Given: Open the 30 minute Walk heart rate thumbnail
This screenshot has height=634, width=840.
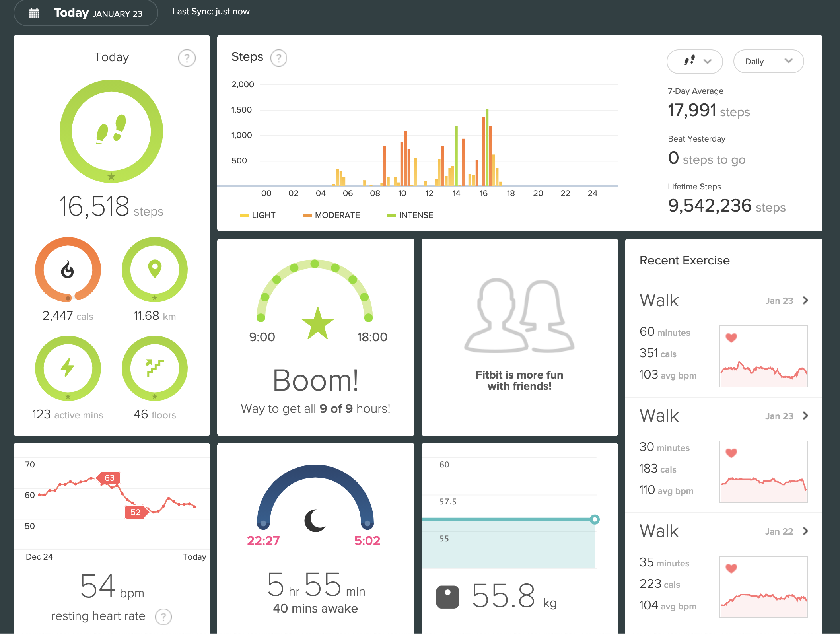Looking at the screenshot, I should (763, 471).
